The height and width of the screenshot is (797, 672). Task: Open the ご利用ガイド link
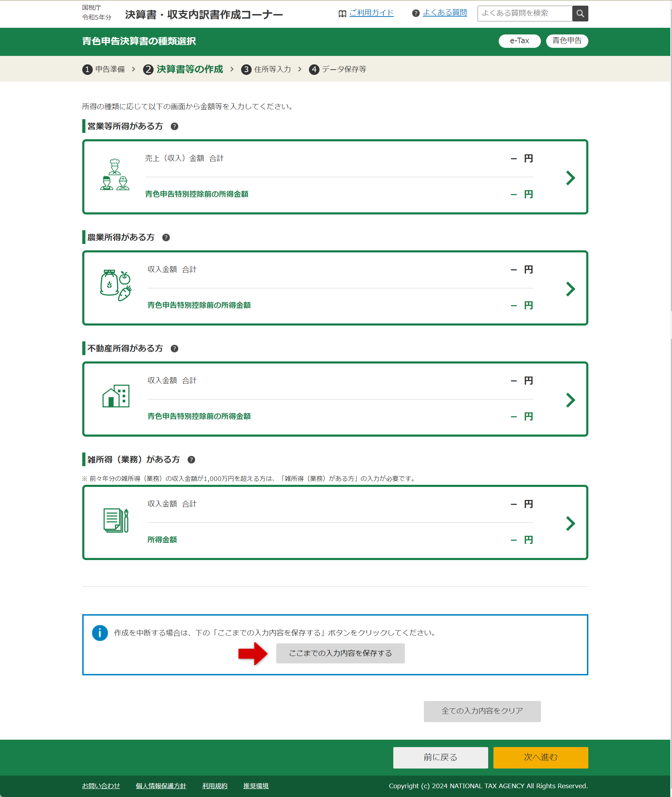pyautogui.click(x=371, y=13)
